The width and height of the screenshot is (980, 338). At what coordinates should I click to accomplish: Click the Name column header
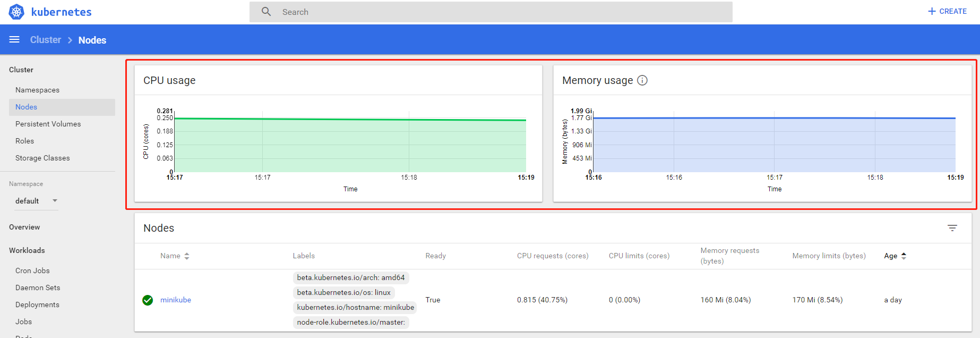pyautogui.click(x=170, y=256)
